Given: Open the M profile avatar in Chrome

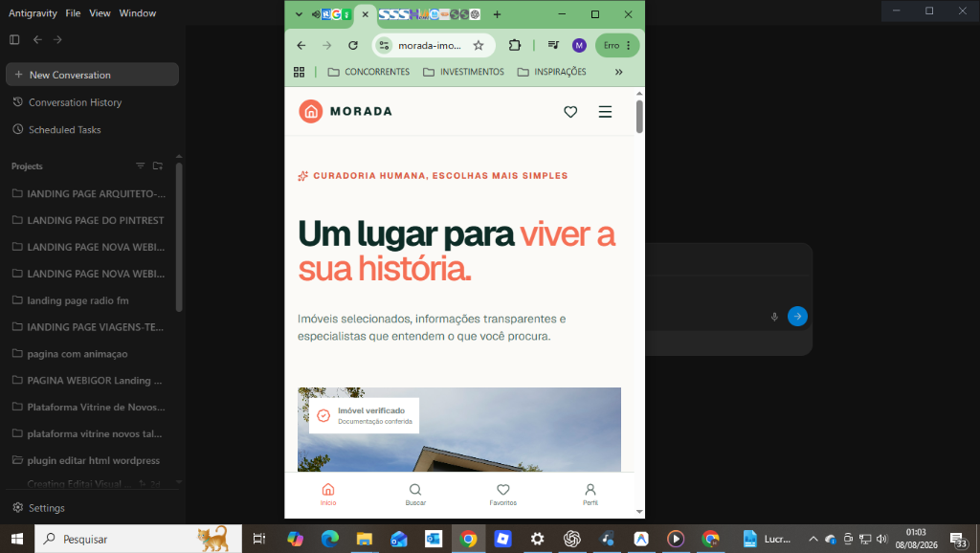Looking at the screenshot, I should point(579,45).
